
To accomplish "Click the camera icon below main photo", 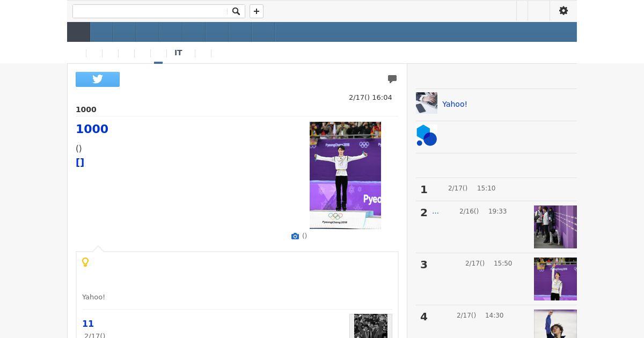I will [x=295, y=236].
